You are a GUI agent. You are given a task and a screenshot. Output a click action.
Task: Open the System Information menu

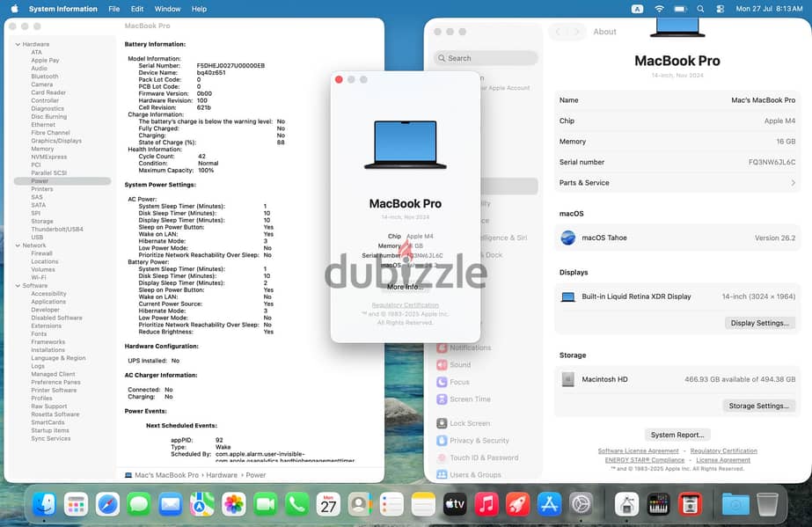click(x=63, y=9)
